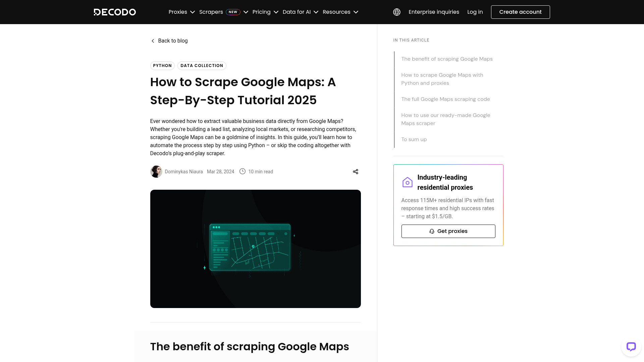
Task: Open the live chat bubble icon
Action: point(631,347)
